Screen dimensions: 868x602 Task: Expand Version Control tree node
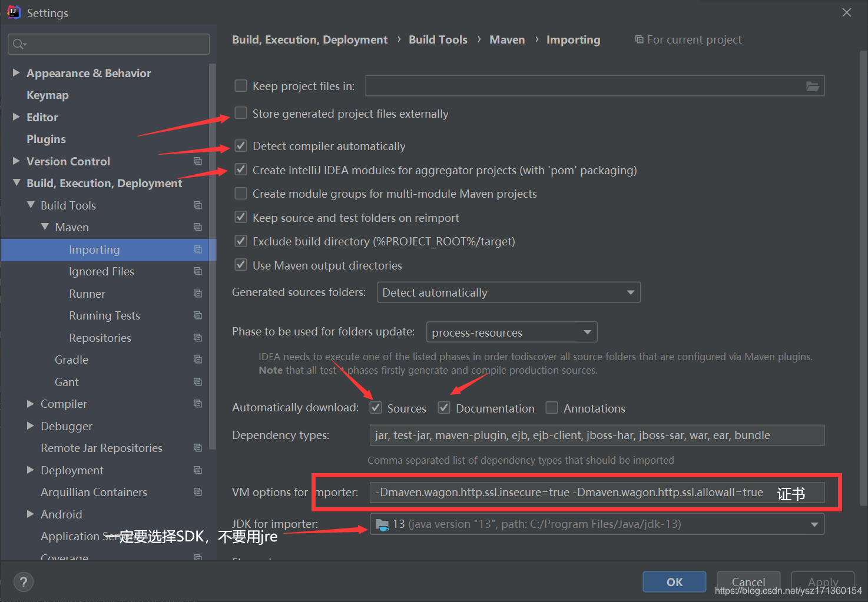16,161
